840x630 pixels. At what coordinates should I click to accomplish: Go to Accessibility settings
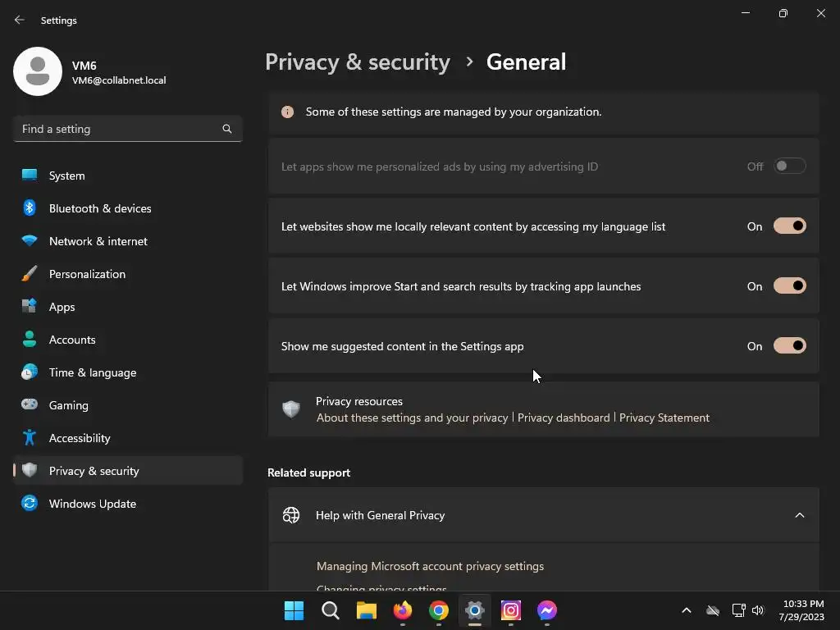coord(80,438)
